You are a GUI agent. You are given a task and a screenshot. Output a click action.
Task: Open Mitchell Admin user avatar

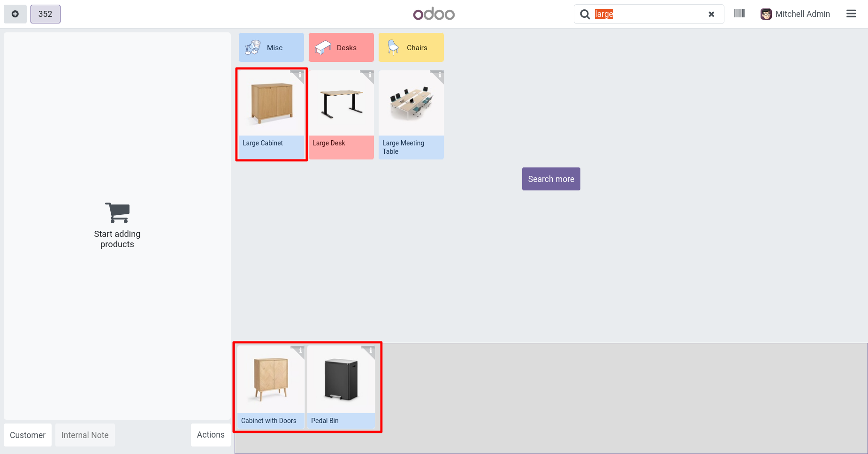pyautogui.click(x=766, y=14)
